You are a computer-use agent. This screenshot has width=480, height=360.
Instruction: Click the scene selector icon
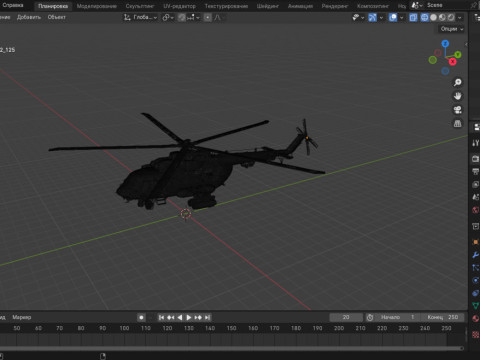[x=416, y=5]
